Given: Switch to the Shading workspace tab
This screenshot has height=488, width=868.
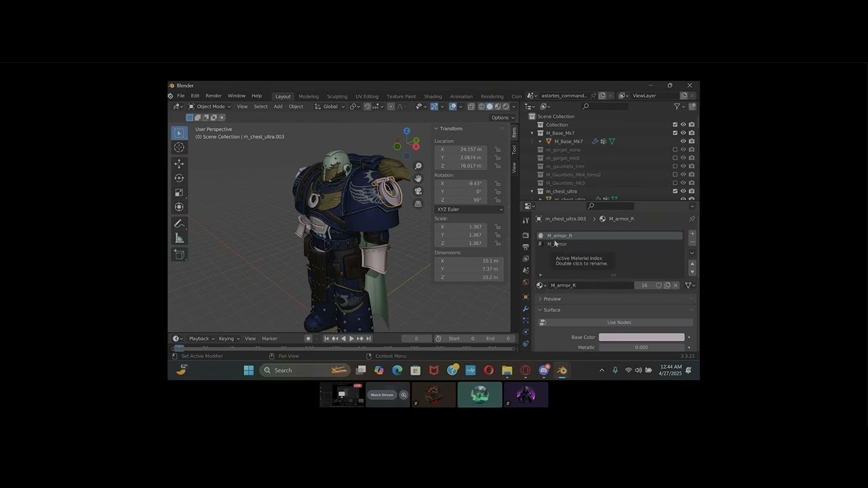Looking at the screenshot, I should [x=433, y=96].
